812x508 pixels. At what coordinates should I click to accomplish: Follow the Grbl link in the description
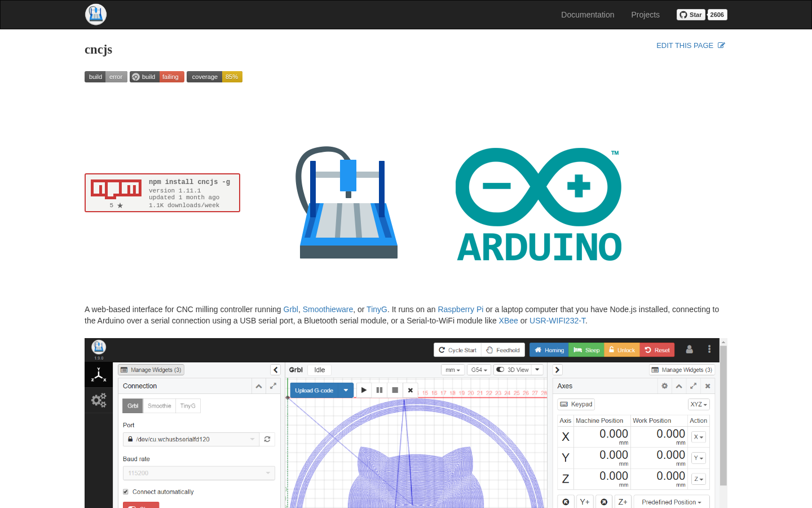(x=290, y=309)
